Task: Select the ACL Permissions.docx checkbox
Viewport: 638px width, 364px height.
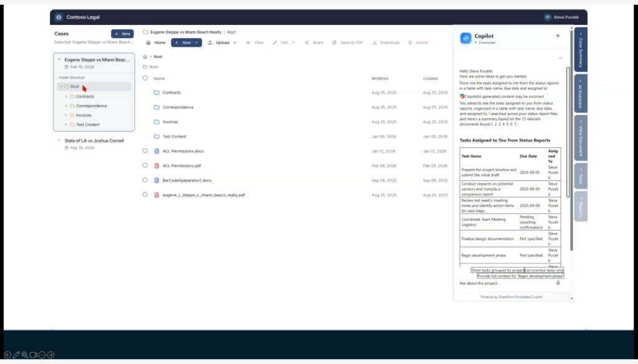Action: click(x=145, y=151)
